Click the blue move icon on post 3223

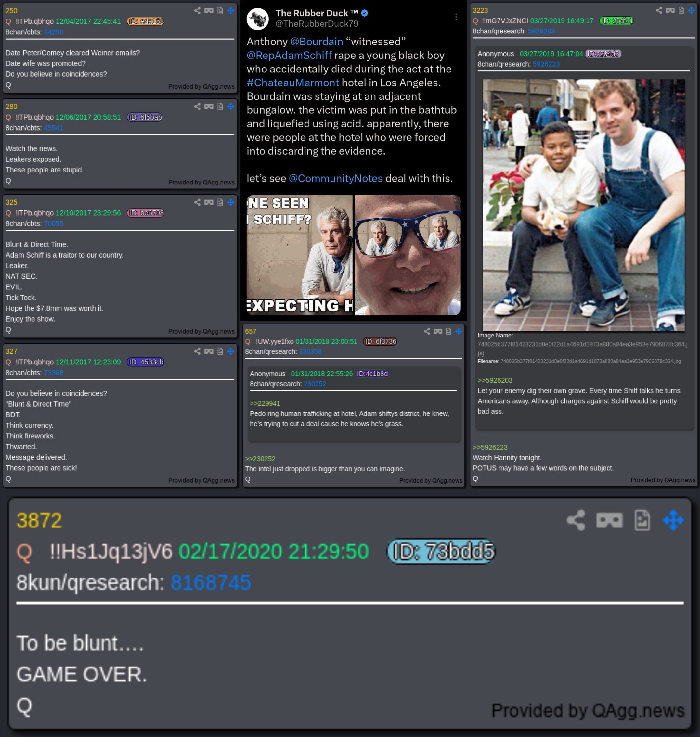[692, 10]
